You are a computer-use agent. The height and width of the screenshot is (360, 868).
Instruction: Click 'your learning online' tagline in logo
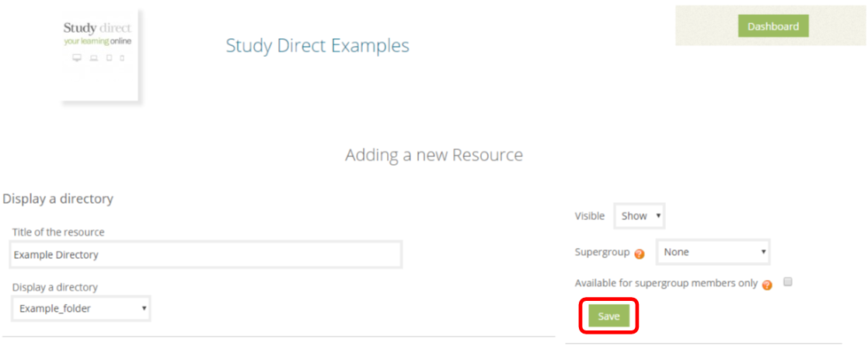[x=97, y=41]
